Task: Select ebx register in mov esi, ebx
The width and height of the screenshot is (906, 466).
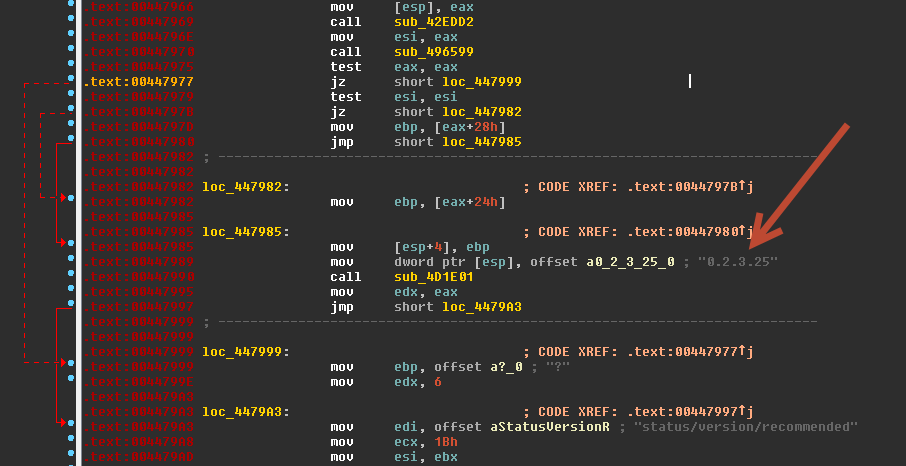Action: [x=445, y=457]
